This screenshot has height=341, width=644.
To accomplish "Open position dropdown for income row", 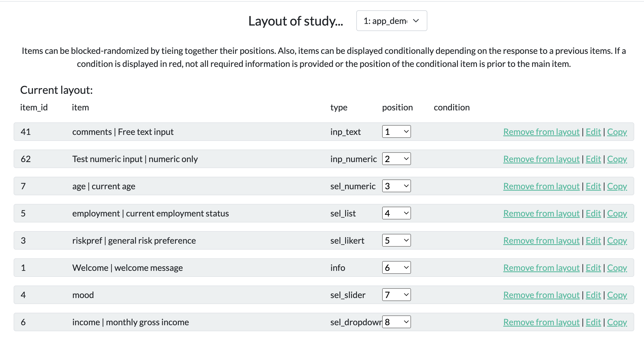I will pos(396,322).
